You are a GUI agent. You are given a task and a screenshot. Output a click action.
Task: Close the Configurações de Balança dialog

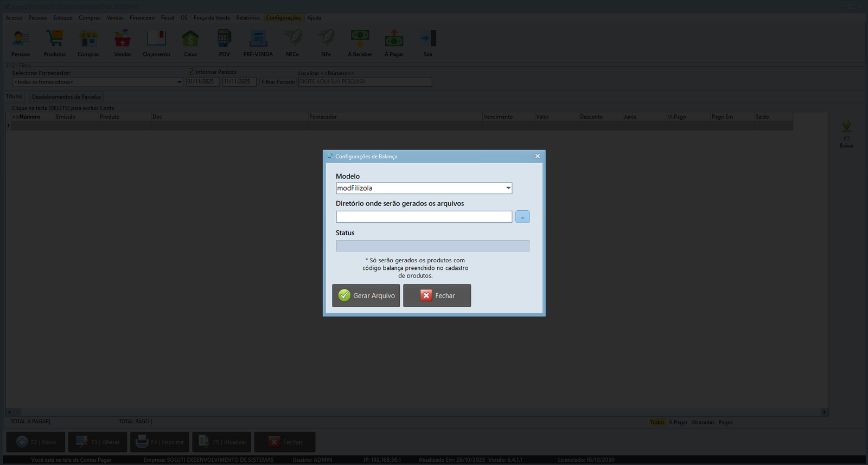click(x=538, y=156)
